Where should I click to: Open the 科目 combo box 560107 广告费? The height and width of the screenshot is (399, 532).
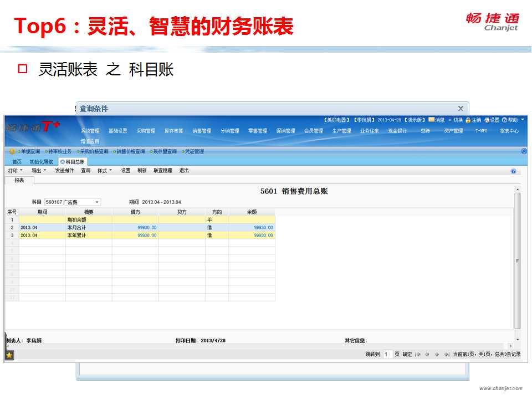tap(97, 202)
